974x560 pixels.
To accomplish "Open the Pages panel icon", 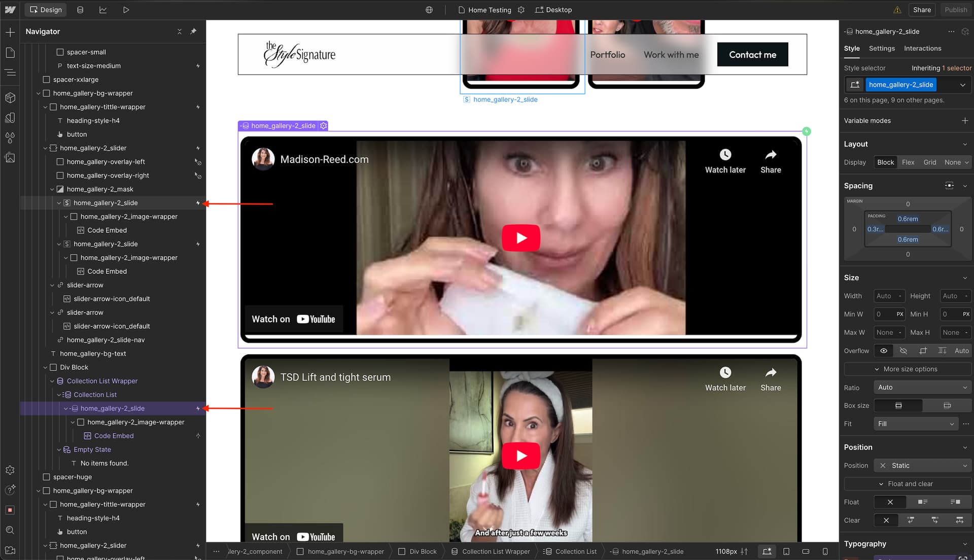I will [10, 53].
